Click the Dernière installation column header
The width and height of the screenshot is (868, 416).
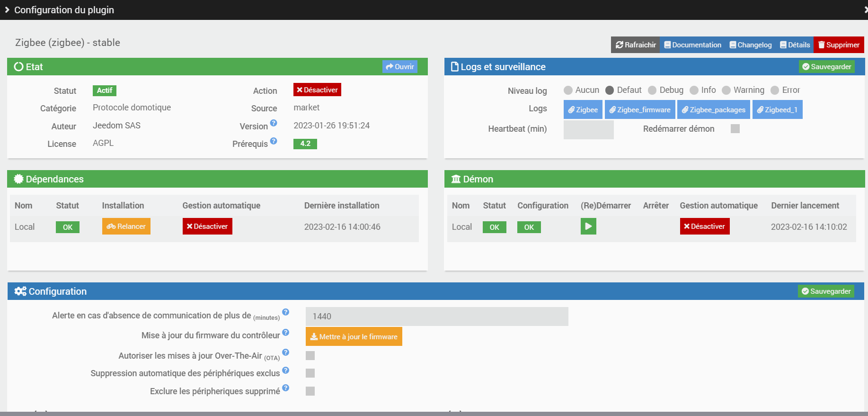point(342,206)
